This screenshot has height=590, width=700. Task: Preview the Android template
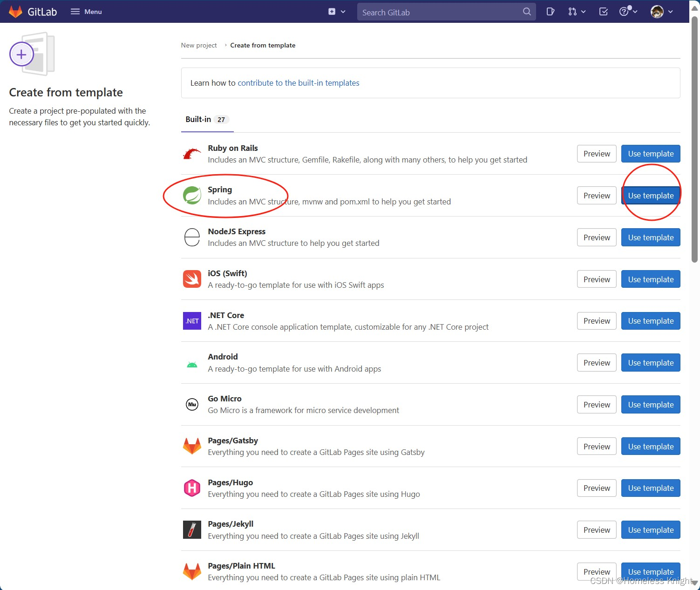click(x=597, y=363)
